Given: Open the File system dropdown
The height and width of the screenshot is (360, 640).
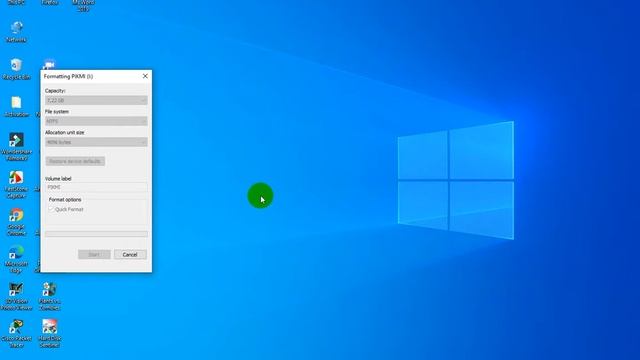Looking at the screenshot, I should (96, 121).
